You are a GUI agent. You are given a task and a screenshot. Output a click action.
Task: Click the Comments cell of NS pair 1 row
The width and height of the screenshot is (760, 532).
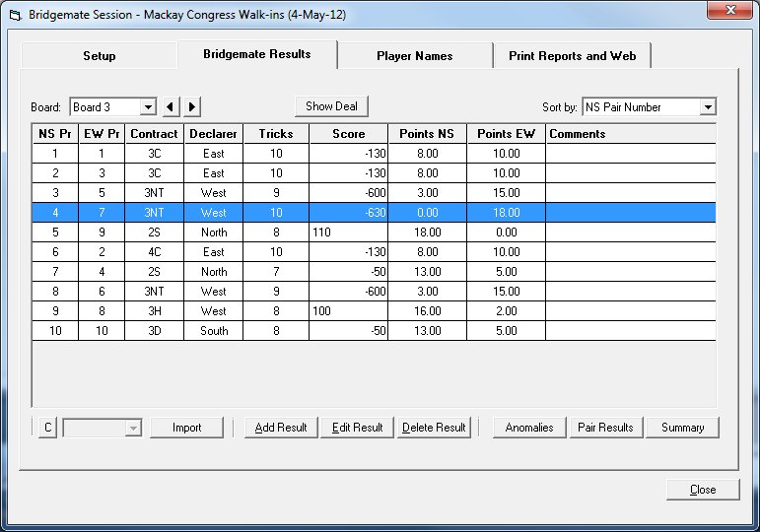pyautogui.click(x=631, y=154)
